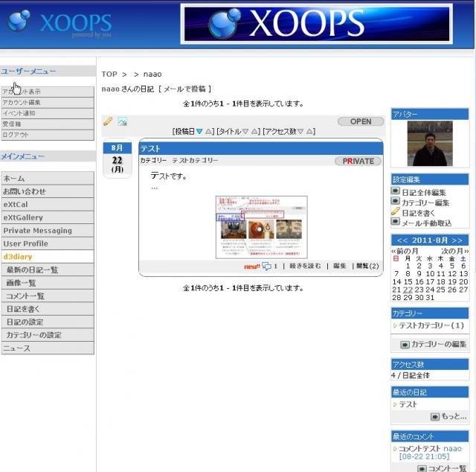Screen dimensions: 476x472
Task: Click 次の月» link under calendar header
Action: [454, 252]
